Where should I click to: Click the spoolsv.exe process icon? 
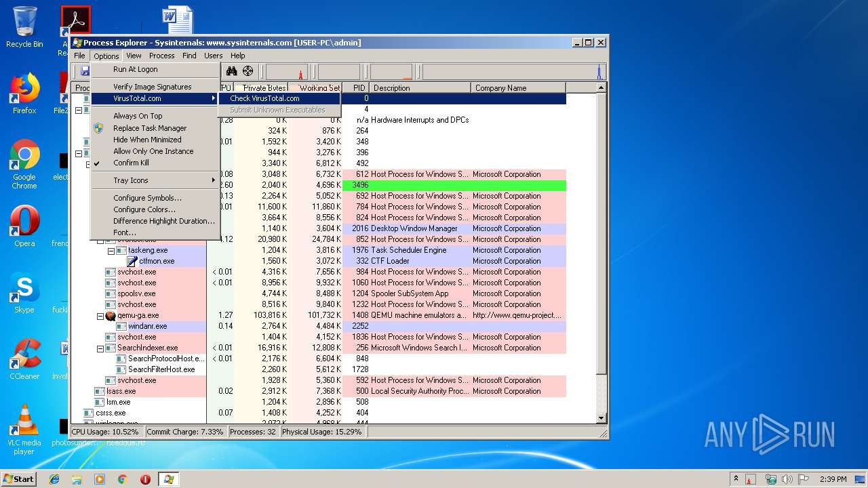pos(111,293)
